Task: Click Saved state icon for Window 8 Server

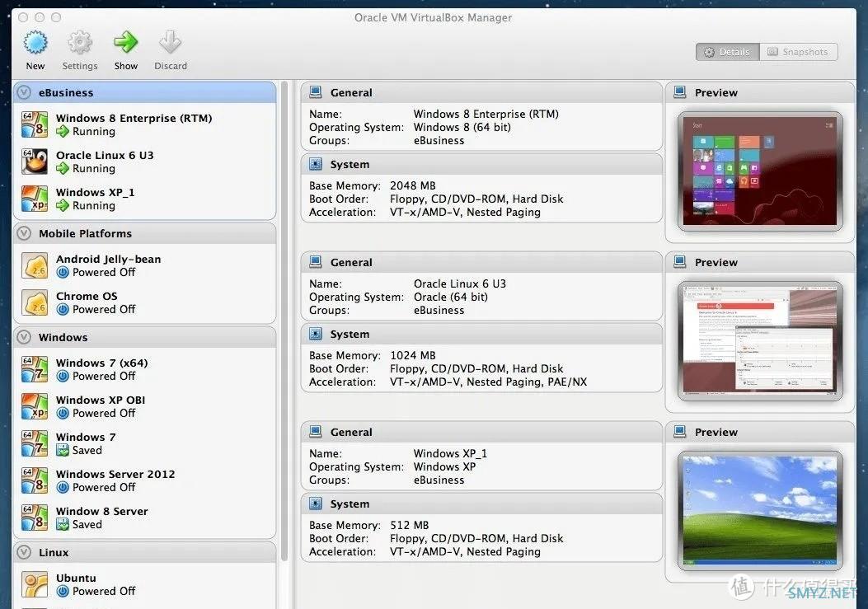Action: click(63, 525)
